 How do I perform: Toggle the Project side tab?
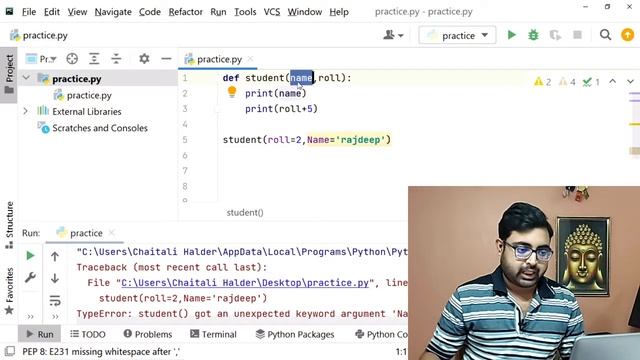click(x=9, y=74)
